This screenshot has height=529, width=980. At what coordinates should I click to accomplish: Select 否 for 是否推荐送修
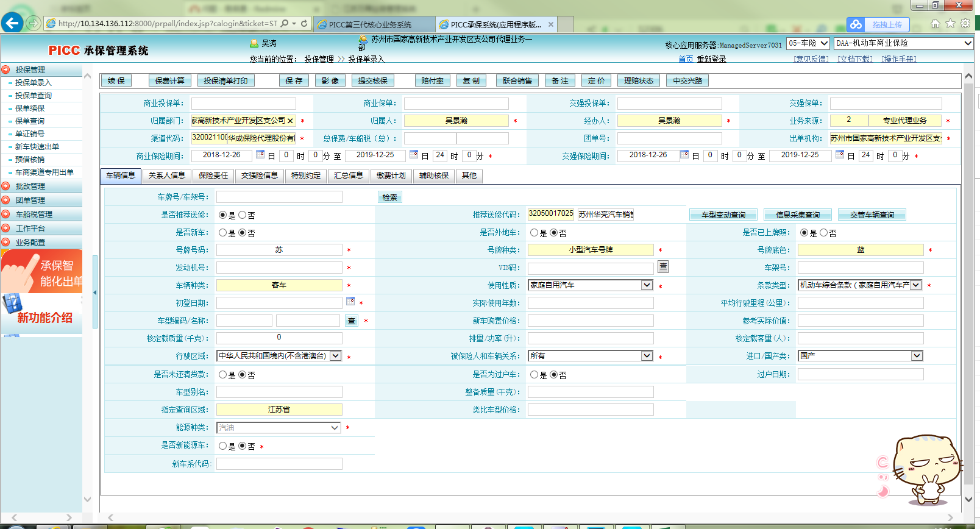click(x=243, y=215)
